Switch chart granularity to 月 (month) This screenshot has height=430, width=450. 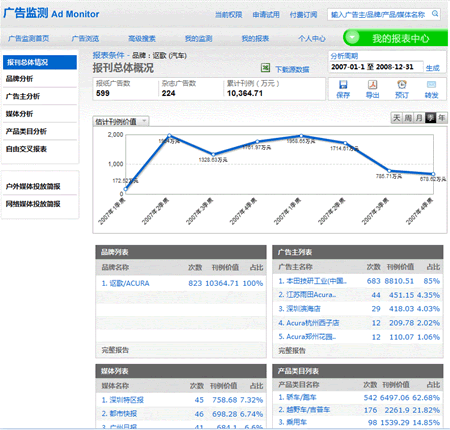pyautogui.click(x=419, y=118)
